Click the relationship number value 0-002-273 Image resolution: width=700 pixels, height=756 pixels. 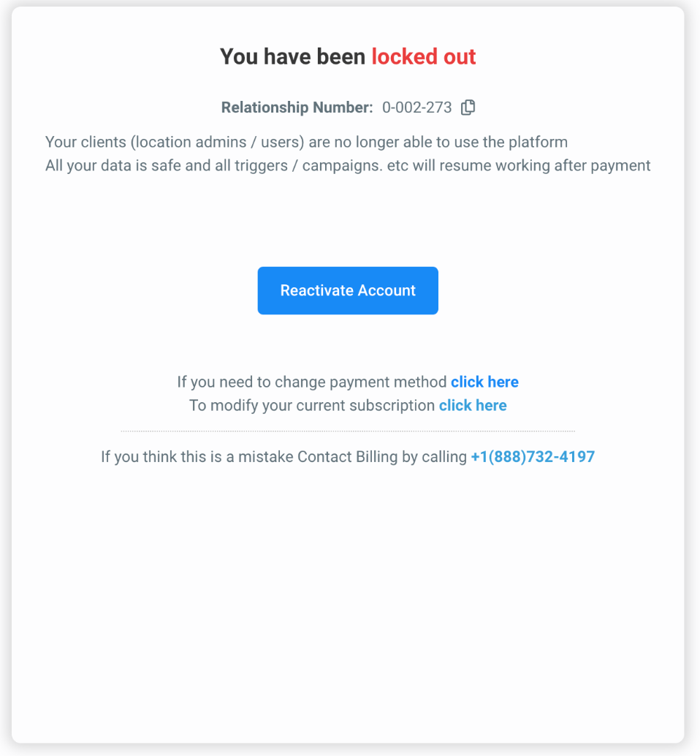point(417,107)
